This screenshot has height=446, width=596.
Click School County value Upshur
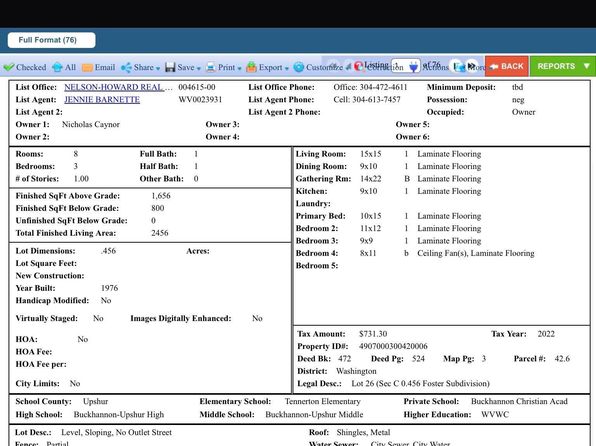[x=95, y=402]
